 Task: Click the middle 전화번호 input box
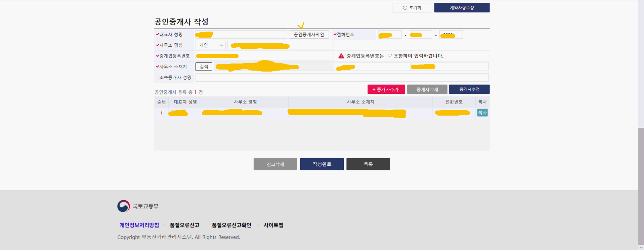(x=420, y=35)
